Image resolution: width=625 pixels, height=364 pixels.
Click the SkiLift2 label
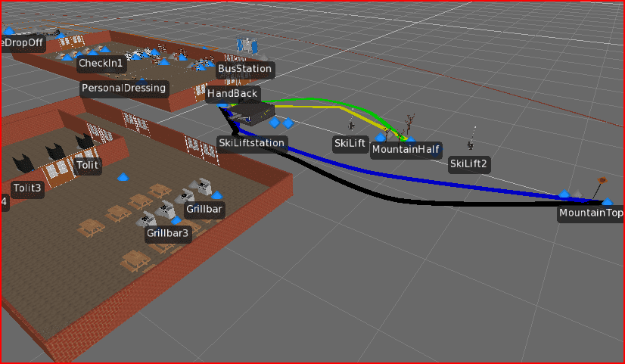(x=469, y=163)
